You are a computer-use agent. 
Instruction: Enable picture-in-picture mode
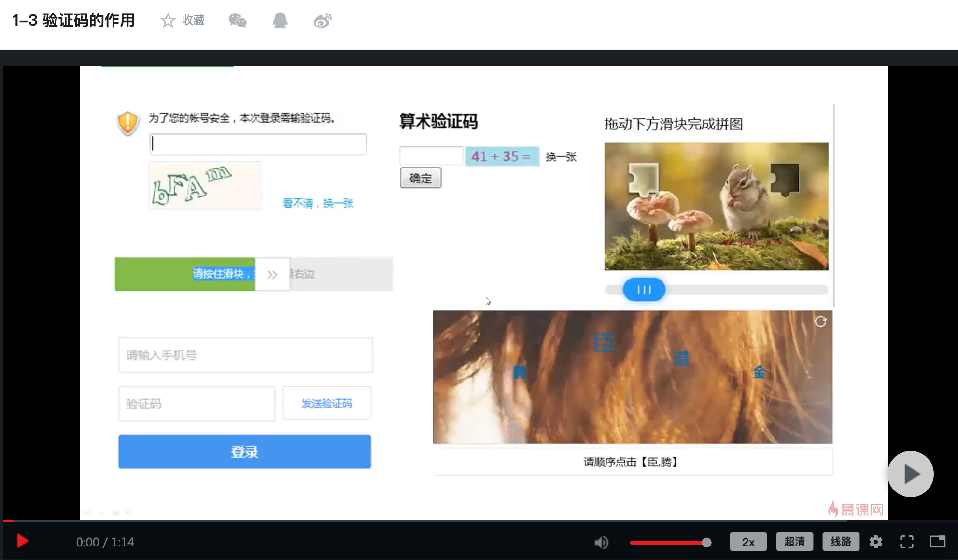tap(937, 542)
